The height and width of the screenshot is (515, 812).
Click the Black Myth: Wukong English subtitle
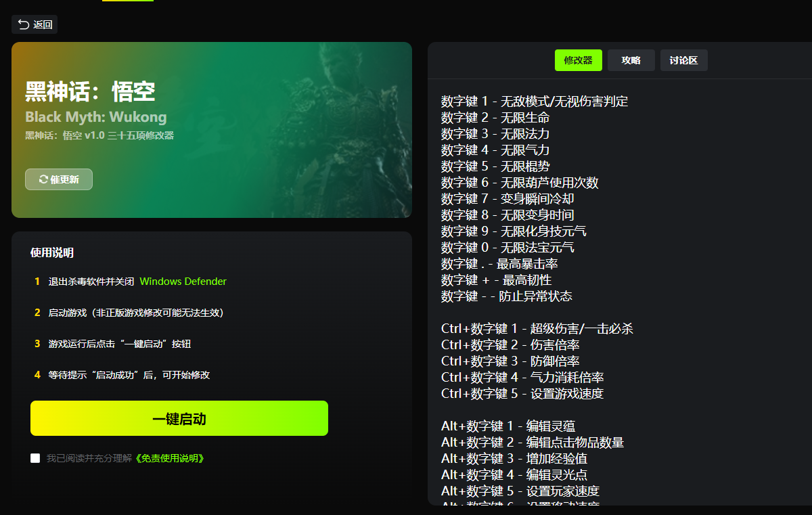click(x=95, y=117)
